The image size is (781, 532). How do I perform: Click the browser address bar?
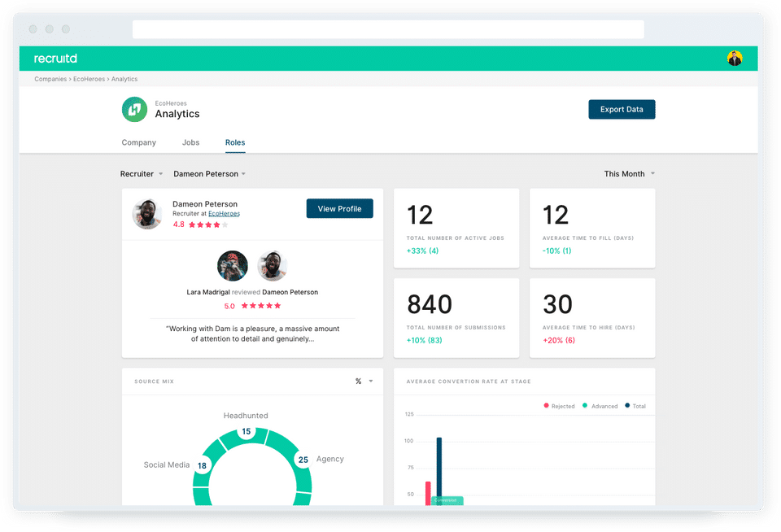pos(388,29)
